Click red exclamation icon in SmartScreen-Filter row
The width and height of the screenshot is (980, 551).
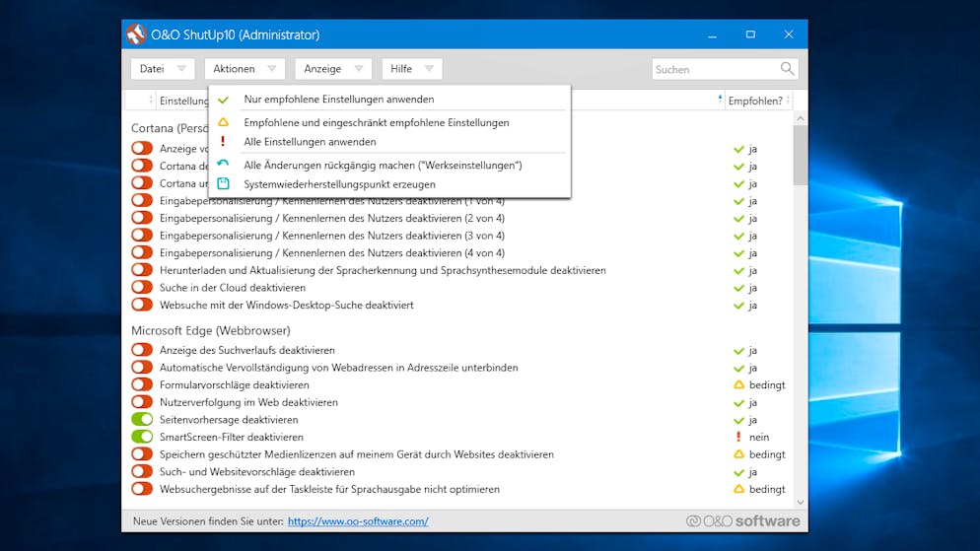[738, 437]
